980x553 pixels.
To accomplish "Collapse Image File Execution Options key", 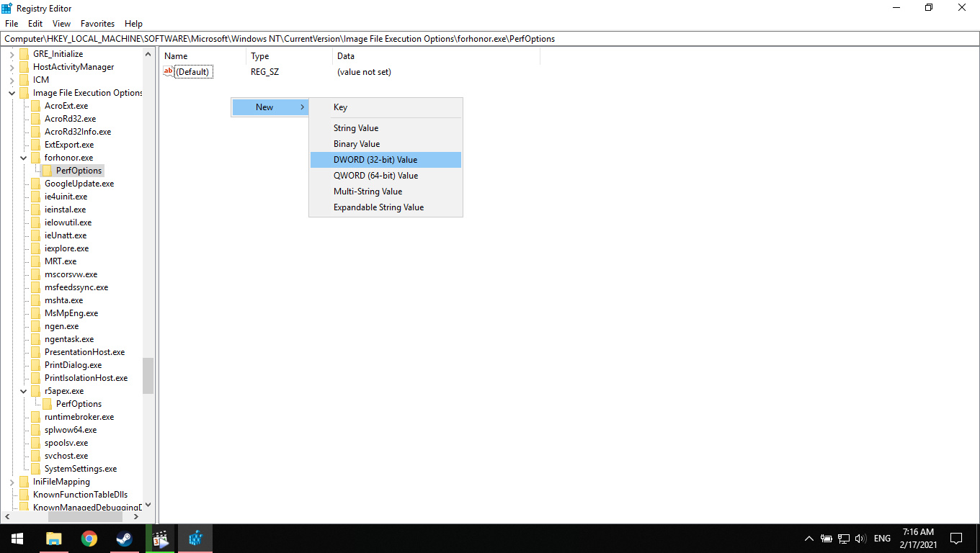I will [12, 93].
